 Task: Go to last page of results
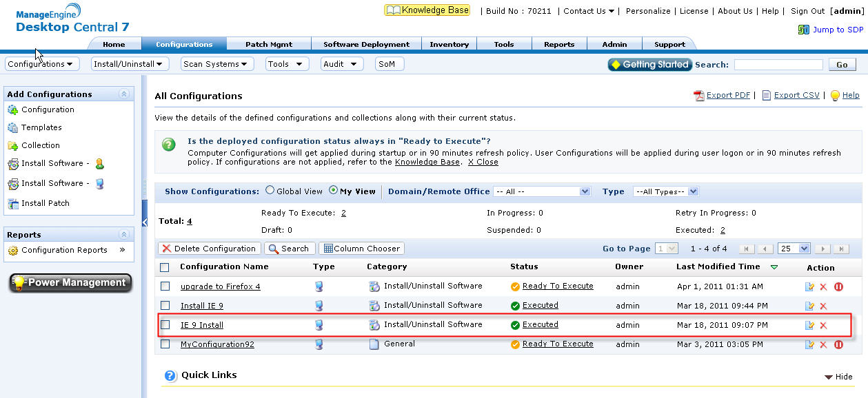(840, 249)
